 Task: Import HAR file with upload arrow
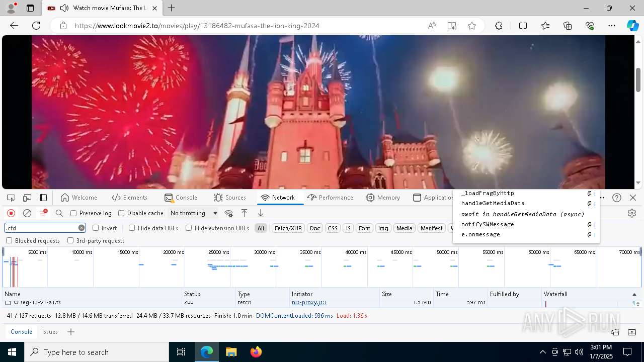pos(245,213)
